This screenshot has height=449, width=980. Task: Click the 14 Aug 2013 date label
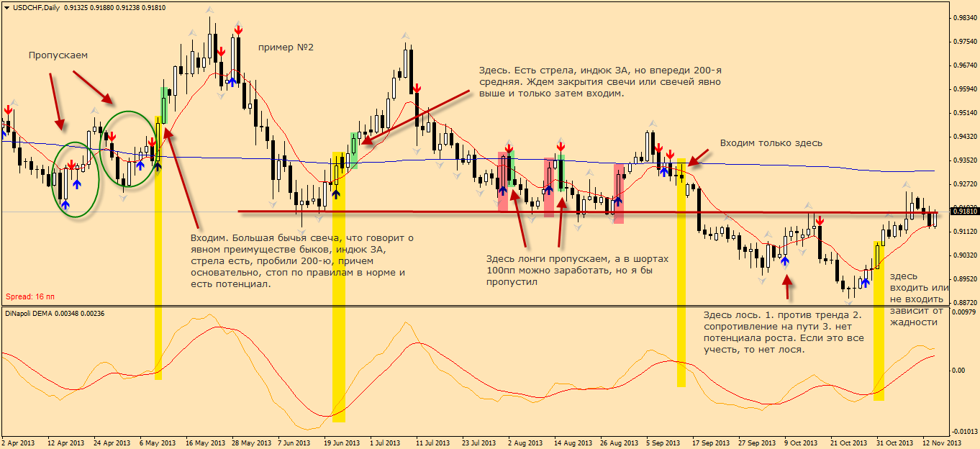572,443
